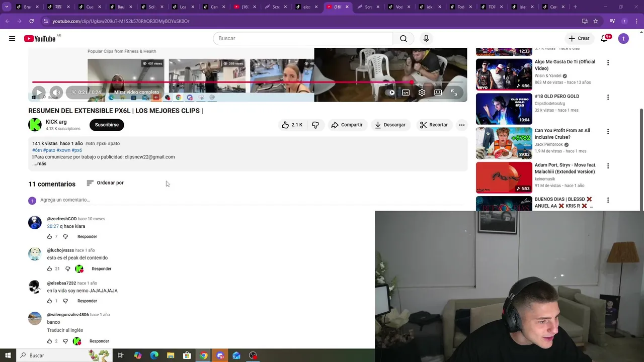
Task: Open #18 OLD PERO GOLD thumbnail
Action: (504, 109)
